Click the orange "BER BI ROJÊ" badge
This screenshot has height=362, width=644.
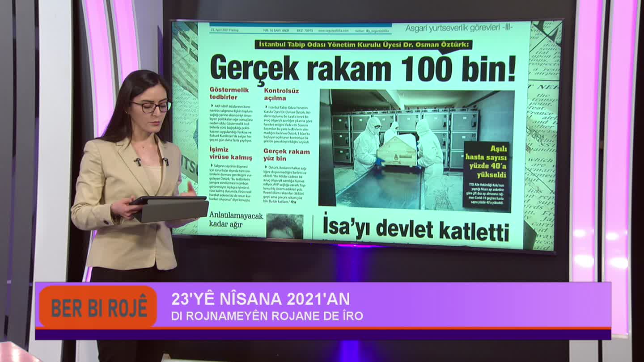[x=98, y=307]
